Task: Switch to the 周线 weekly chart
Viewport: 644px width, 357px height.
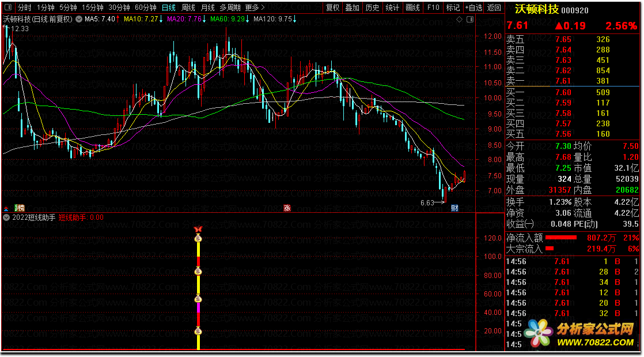Action: [x=188, y=7]
